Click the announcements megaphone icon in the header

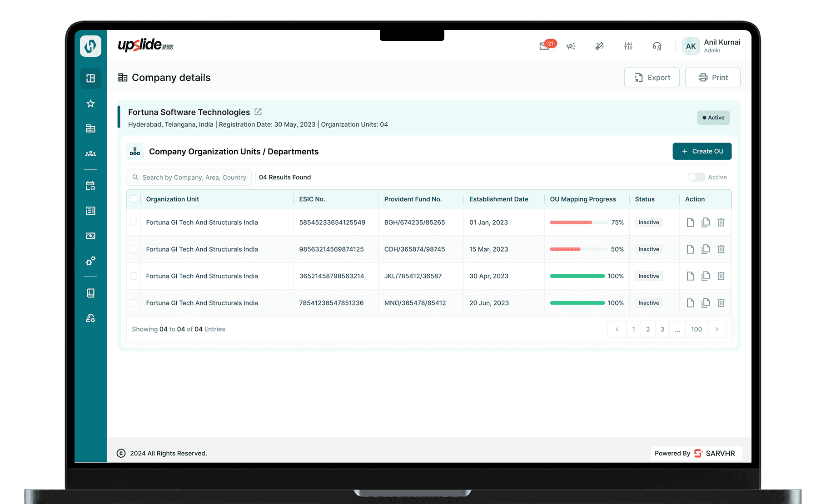(571, 46)
